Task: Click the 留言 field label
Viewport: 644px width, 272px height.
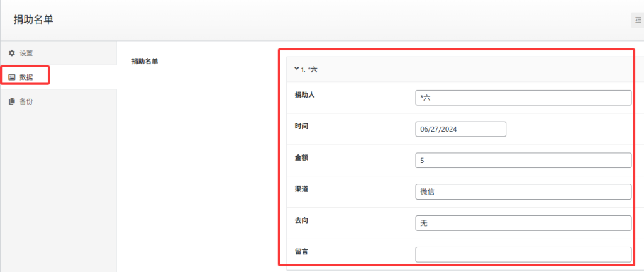Action: pyautogui.click(x=301, y=251)
